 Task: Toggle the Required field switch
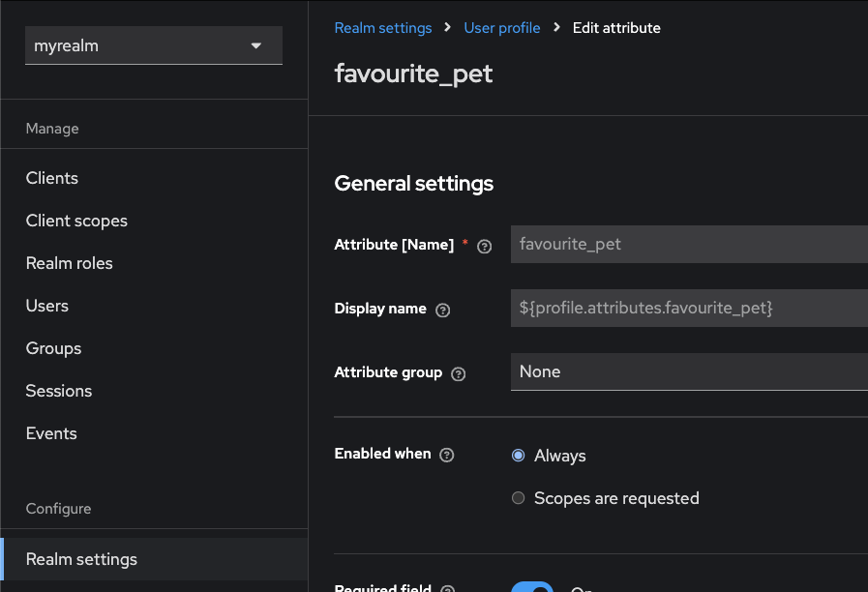click(532, 587)
